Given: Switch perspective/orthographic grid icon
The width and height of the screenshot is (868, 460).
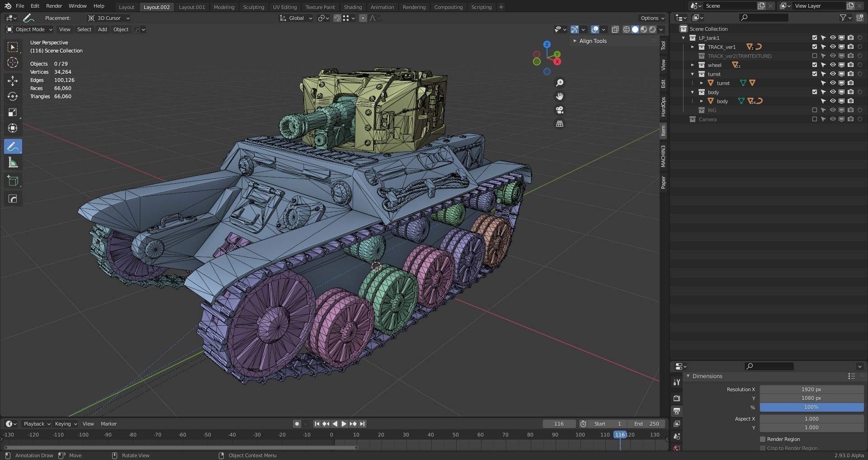Looking at the screenshot, I should [x=560, y=123].
